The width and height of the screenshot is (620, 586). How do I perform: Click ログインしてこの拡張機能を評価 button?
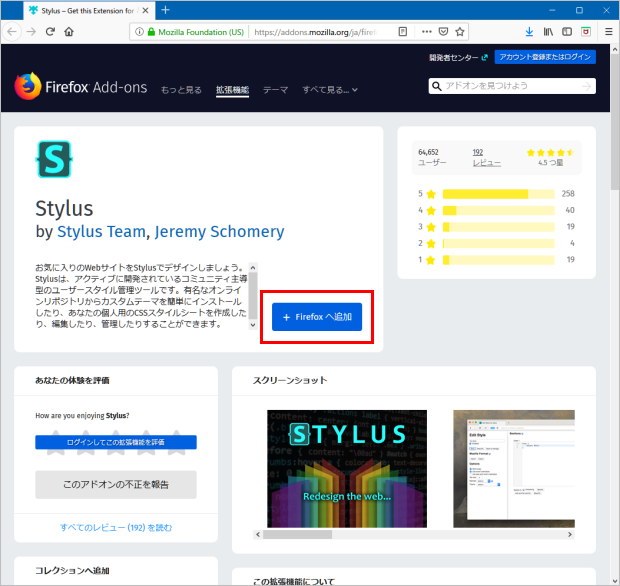pyautogui.click(x=116, y=442)
